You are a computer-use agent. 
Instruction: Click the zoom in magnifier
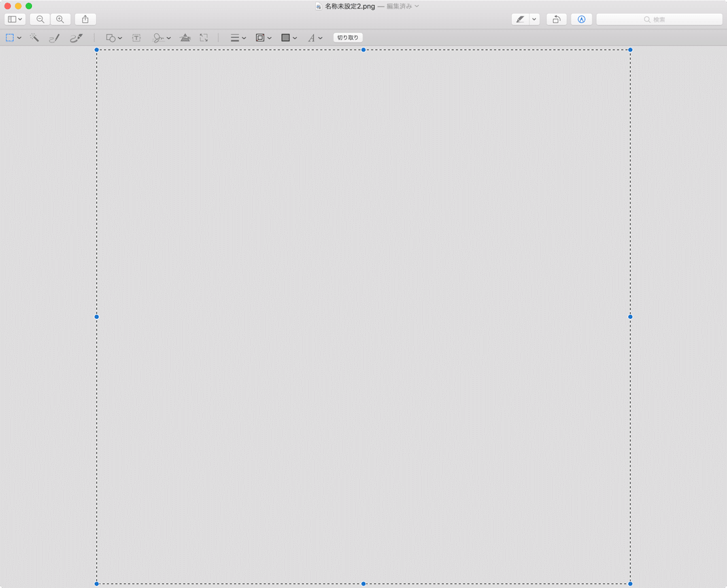pyautogui.click(x=60, y=19)
